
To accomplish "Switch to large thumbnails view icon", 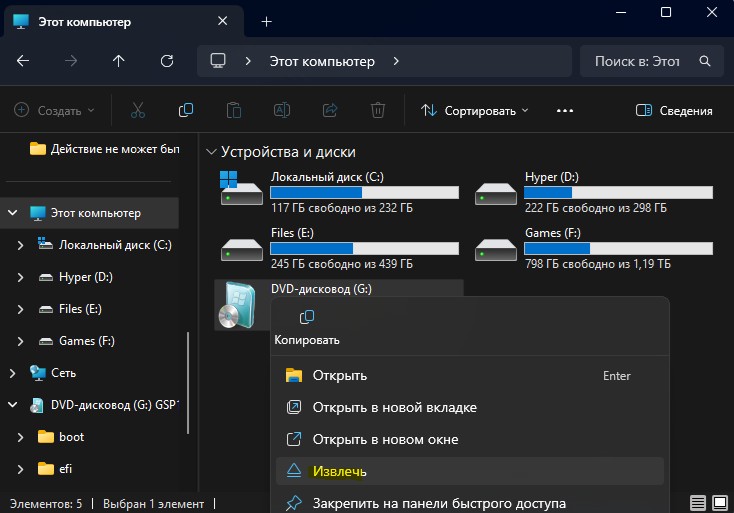I will tap(720, 503).
